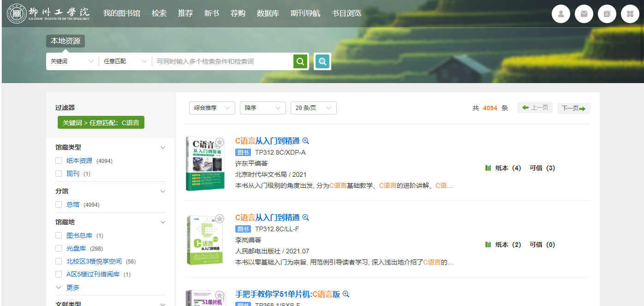The height and width of the screenshot is (306, 644).
Task: Click the author text 李岚编著
Action: [248, 240]
